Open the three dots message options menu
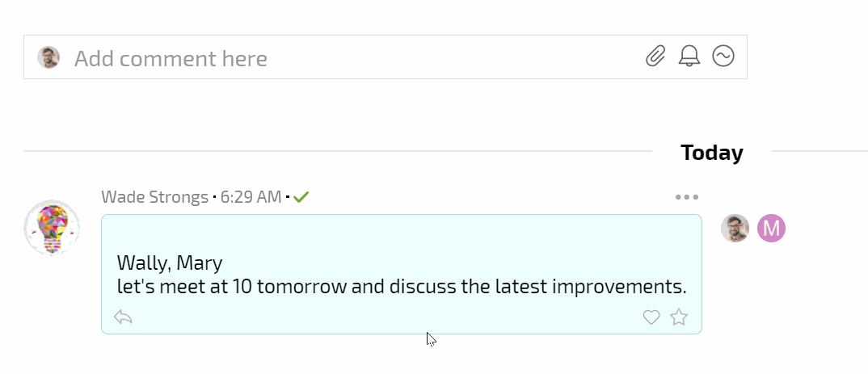Viewport: 868px width, 374px height. tap(687, 197)
